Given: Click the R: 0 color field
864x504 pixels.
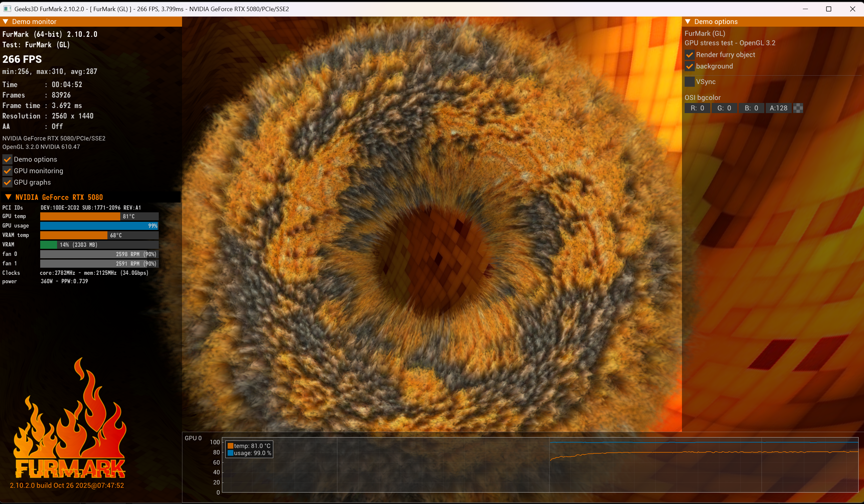Looking at the screenshot, I should coord(697,108).
